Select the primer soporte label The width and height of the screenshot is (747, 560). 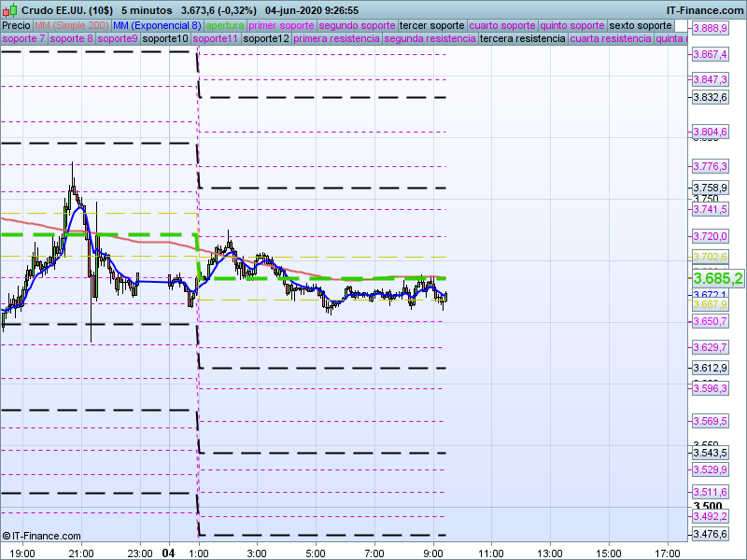(x=282, y=25)
